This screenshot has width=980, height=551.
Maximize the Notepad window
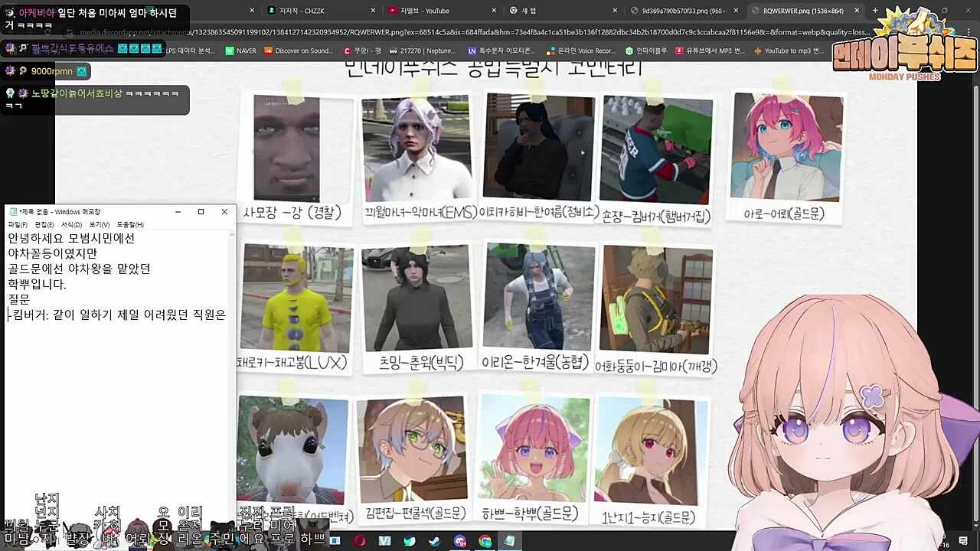tap(201, 212)
